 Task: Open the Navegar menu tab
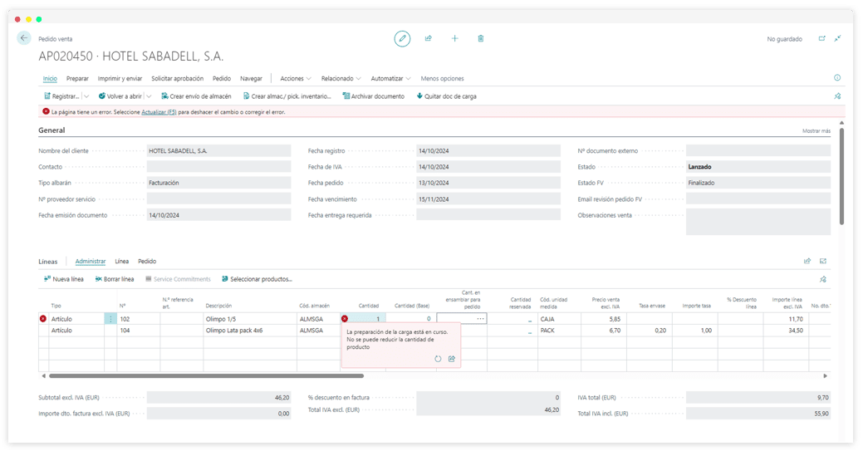pos(251,78)
